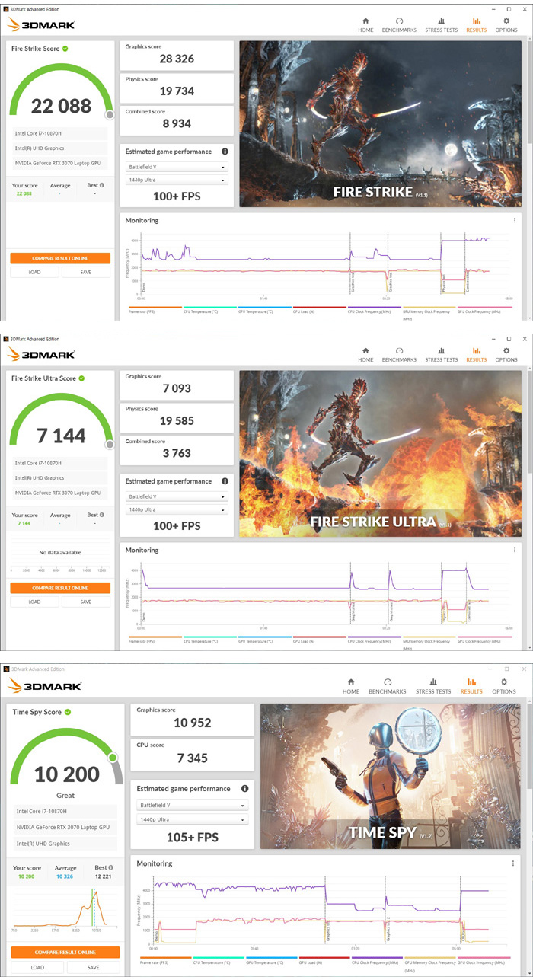The height and width of the screenshot is (980, 533).
Task: Open OPTIONS gear in the Time Spy window
Action: click(504, 686)
